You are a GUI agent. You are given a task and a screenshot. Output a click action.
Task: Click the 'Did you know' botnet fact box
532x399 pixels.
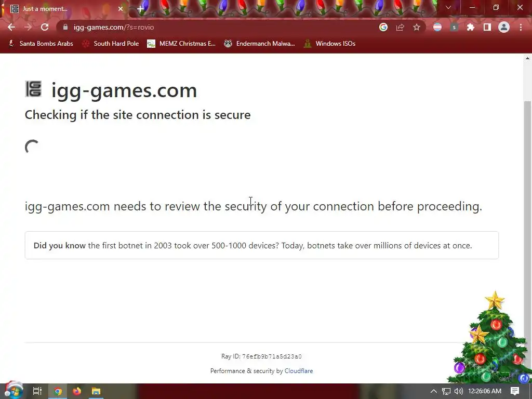(262, 245)
